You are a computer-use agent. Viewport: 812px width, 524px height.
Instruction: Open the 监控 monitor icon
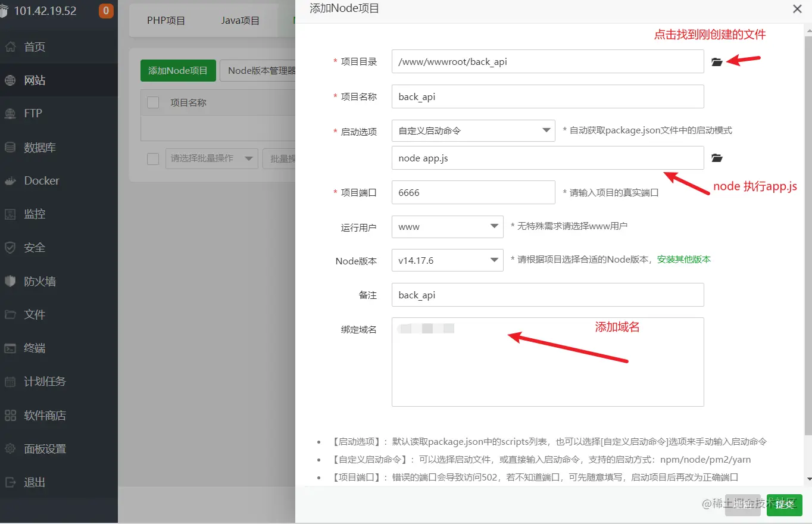pyautogui.click(x=10, y=214)
